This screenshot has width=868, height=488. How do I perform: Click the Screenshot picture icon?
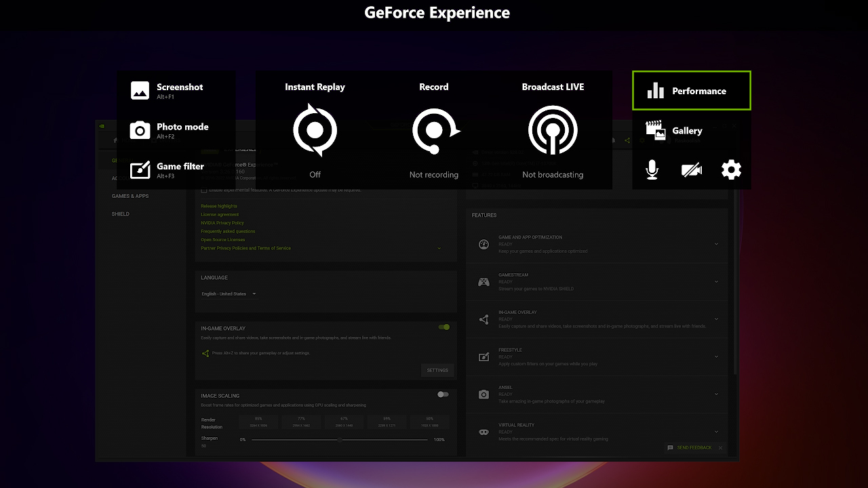point(140,91)
